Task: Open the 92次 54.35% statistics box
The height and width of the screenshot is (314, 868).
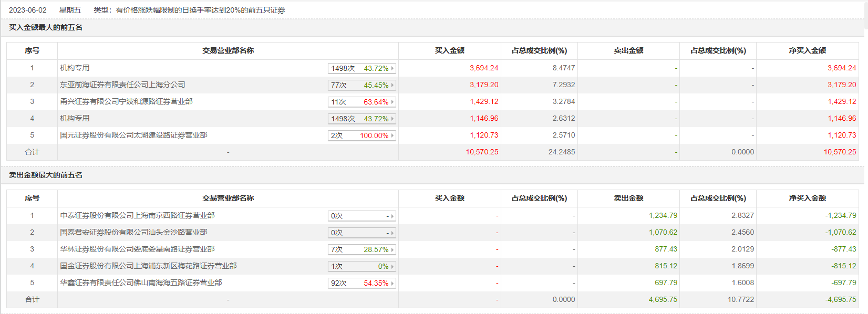Action: click(361, 283)
